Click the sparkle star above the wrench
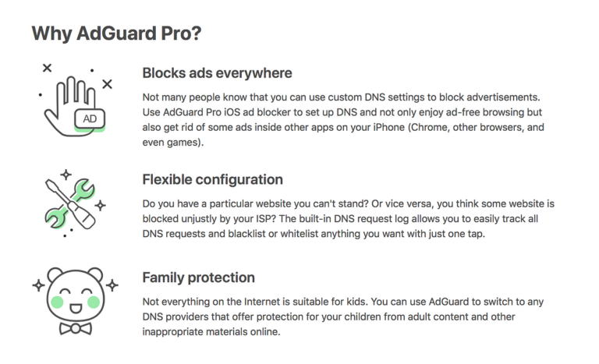599x364 pixels. click(66, 175)
